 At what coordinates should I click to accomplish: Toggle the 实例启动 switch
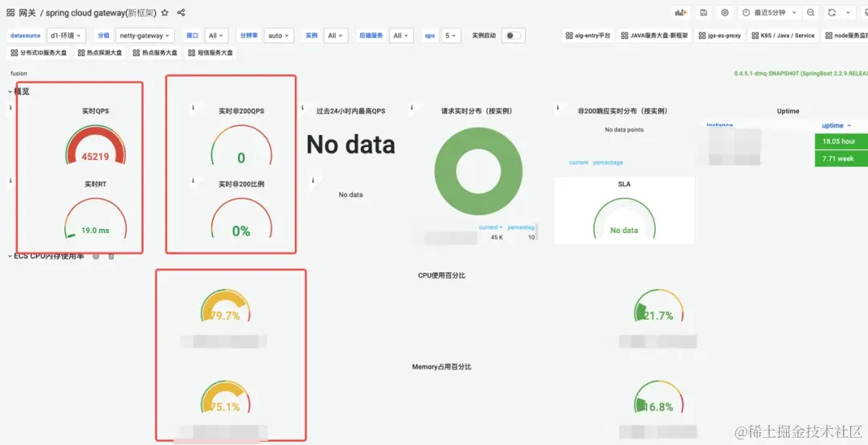(x=513, y=35)
